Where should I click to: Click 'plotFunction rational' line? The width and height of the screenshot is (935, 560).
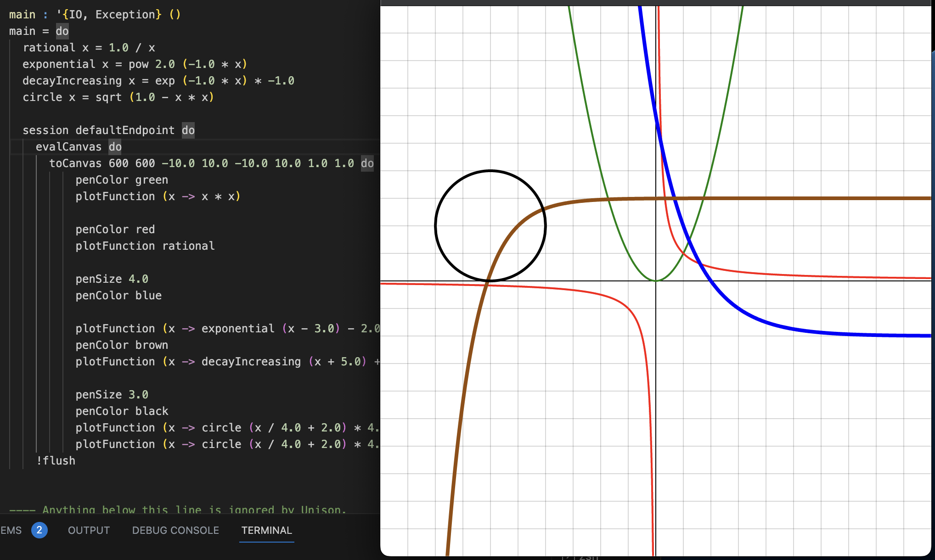[145, 246]
